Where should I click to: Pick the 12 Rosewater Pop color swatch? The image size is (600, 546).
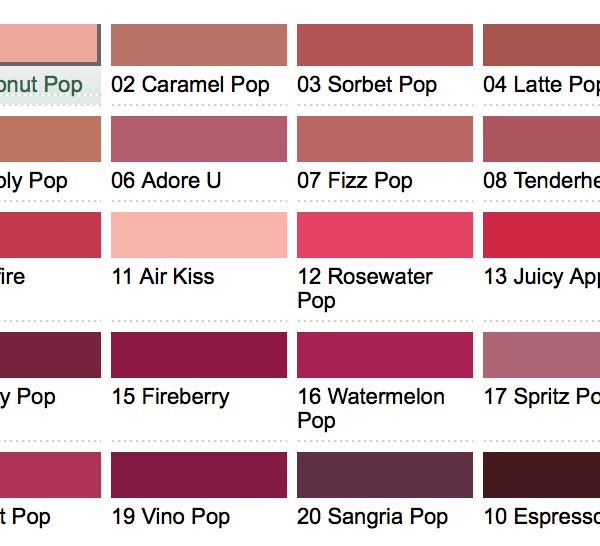(385, 235)
